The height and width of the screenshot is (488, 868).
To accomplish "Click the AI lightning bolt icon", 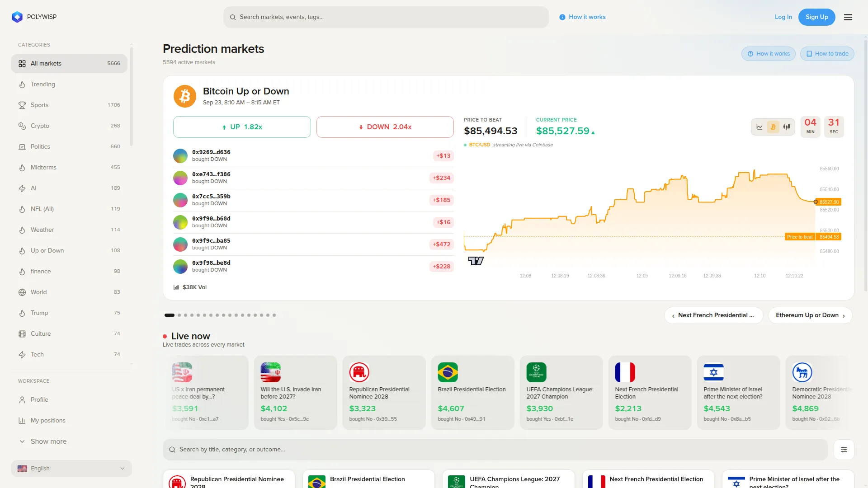I will (x=22, y=188).
